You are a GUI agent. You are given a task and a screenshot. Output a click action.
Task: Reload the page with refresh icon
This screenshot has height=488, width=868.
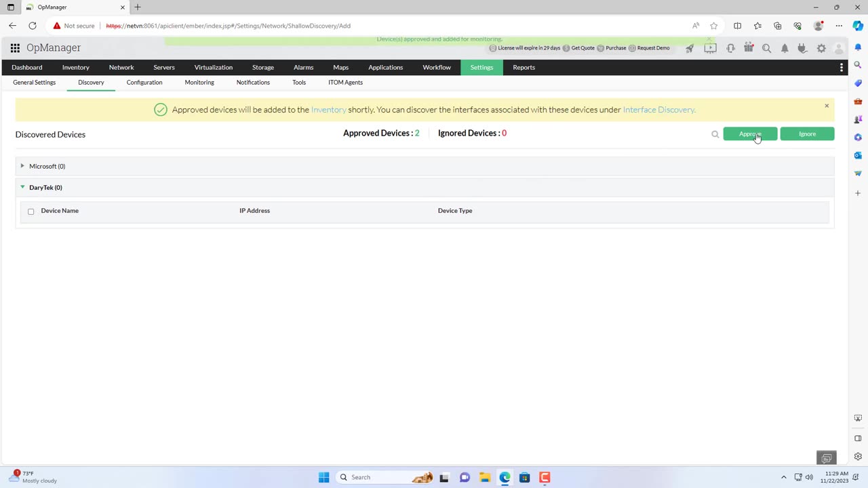point(32,26)
